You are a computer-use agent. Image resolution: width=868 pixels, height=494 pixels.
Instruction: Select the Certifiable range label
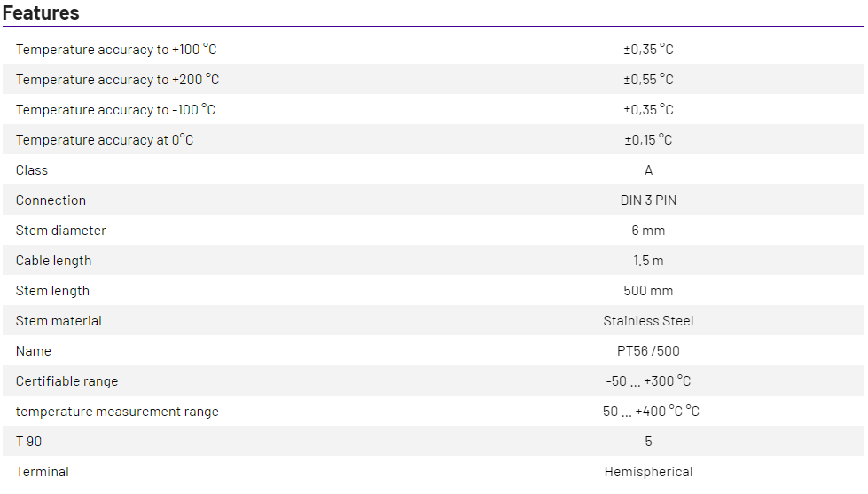pyautogui.click(x=66, y=381)
